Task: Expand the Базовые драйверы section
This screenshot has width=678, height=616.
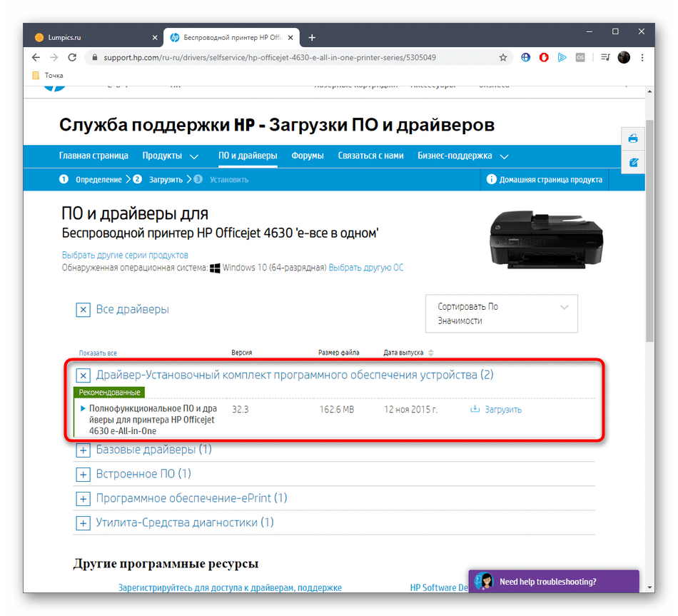Action: tap(83, 450)
